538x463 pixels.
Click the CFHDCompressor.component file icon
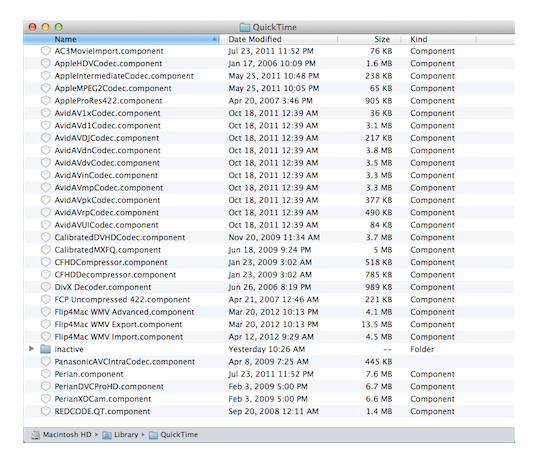click(46, 262)
